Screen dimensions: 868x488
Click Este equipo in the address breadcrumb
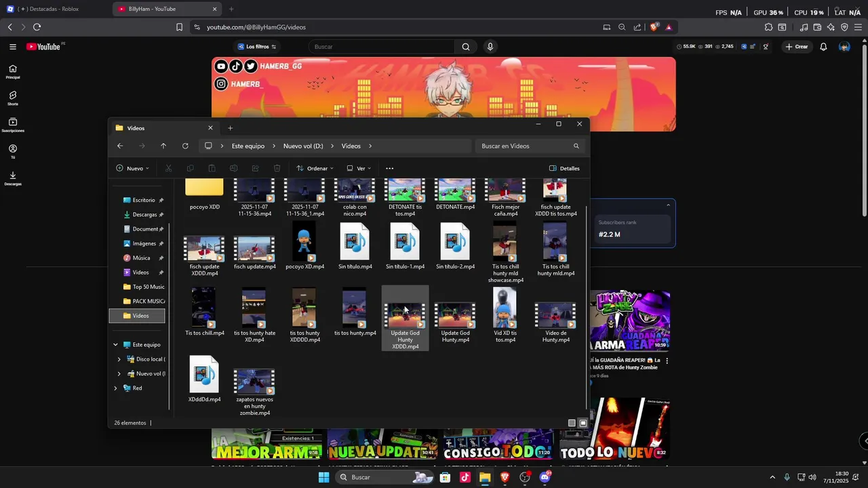[248, 146]
